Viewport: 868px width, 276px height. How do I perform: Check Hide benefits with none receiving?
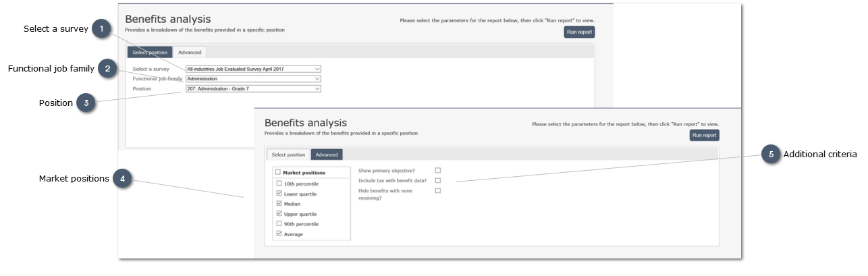(437, 191)
